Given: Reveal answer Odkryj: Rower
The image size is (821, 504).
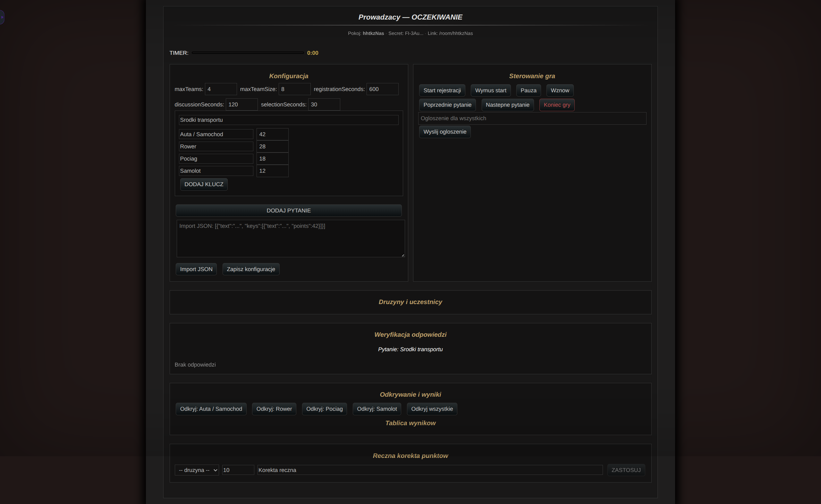Looking at the screenshot, I should (x=274, y=409).
